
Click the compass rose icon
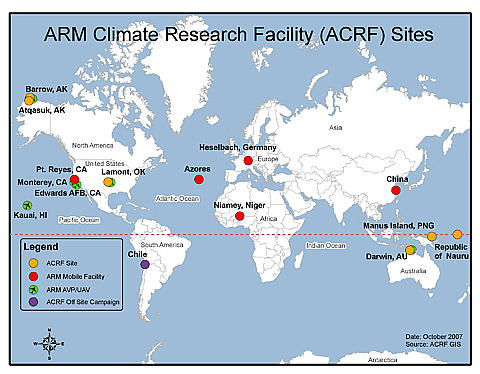point(49,344)
